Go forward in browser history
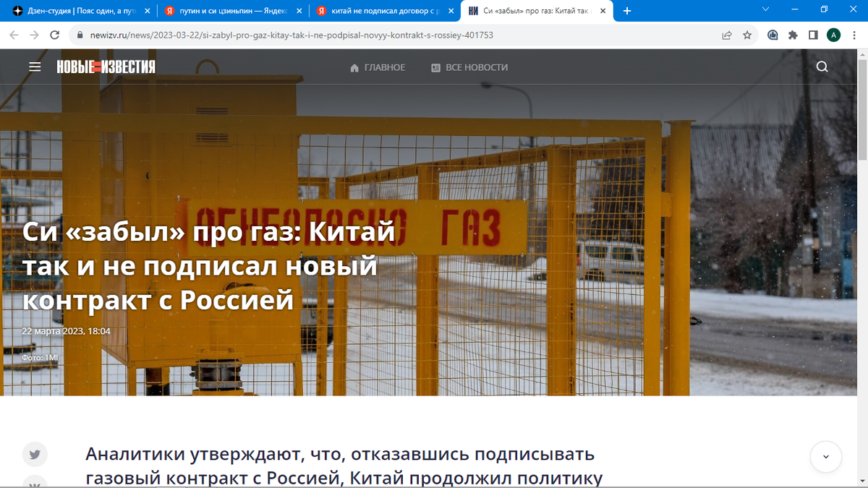 click(x=34, y=35)
